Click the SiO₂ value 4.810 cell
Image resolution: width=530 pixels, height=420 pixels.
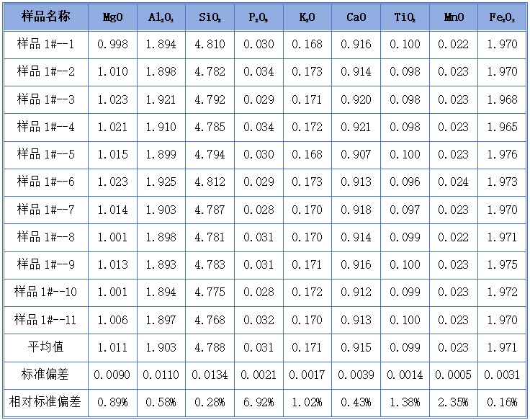coord(210,45)
